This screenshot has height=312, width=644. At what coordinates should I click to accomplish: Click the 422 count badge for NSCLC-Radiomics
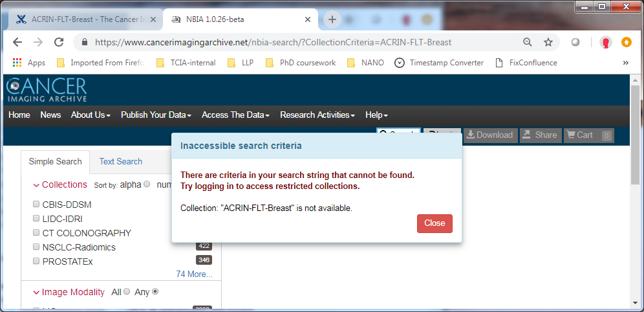(204, 246)
